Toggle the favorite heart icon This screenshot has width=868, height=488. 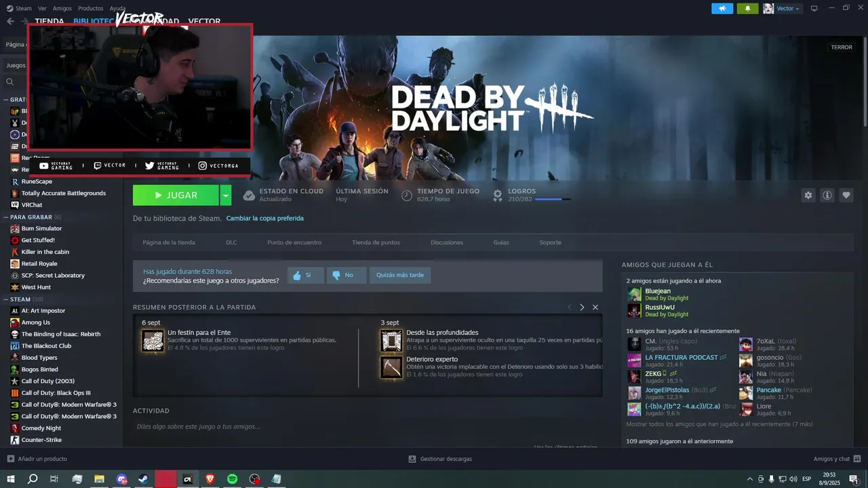[x=846, y=195]
